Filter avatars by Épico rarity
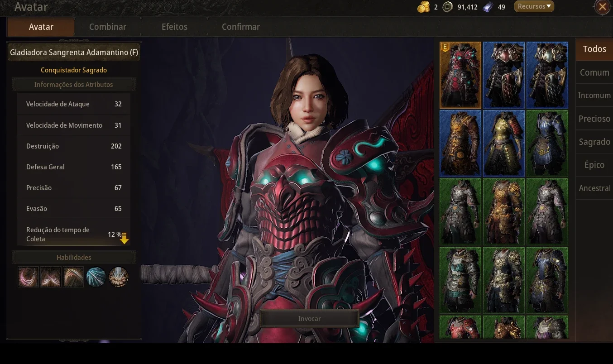This screenshot has width=613, height=364. 594,165
